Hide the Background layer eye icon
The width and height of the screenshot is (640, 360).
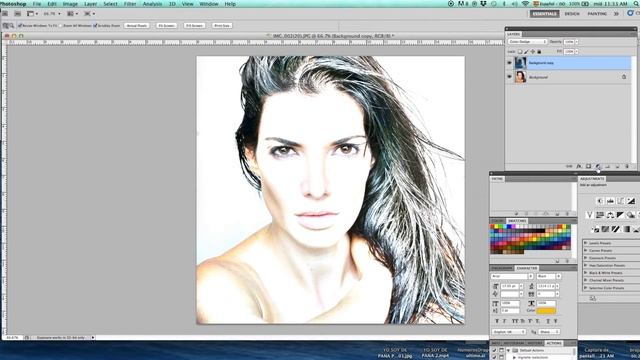coord(509,77)
